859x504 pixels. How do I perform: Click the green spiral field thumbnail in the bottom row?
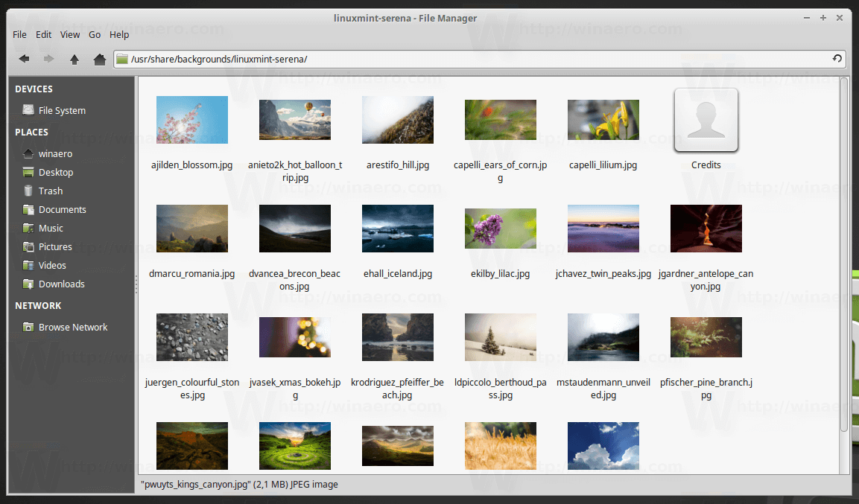[x=295, y=445]
